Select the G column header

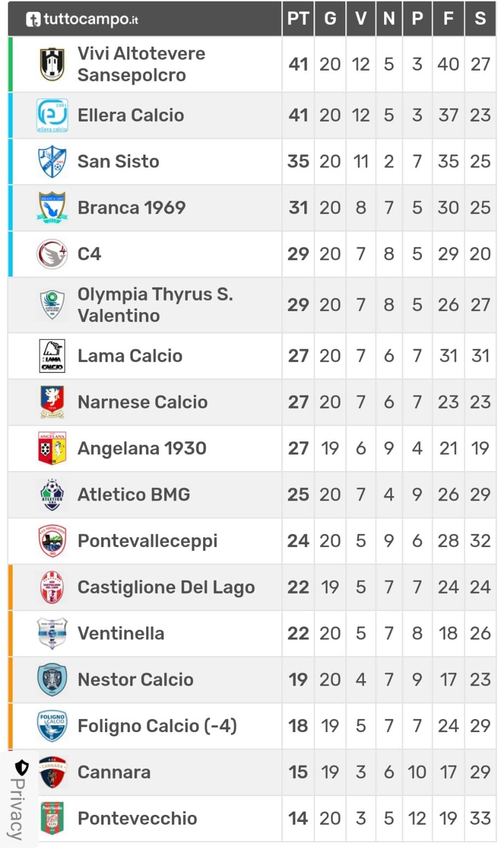click(330, 19)
